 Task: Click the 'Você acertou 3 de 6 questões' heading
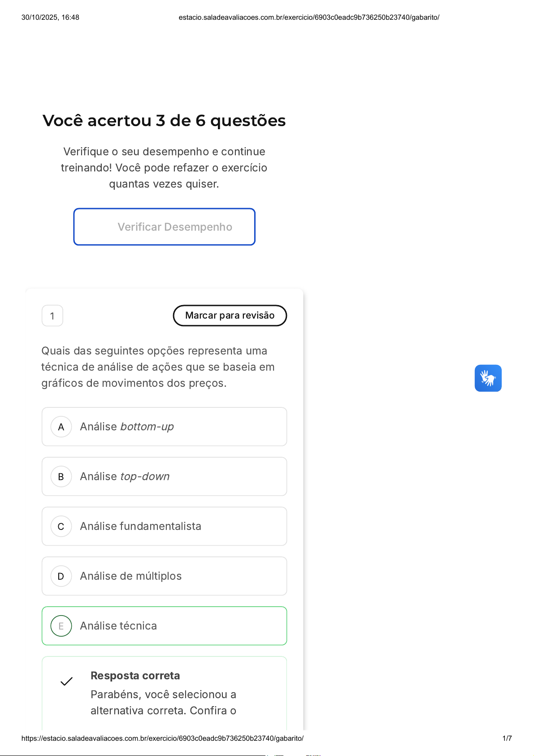click(164, 121)
